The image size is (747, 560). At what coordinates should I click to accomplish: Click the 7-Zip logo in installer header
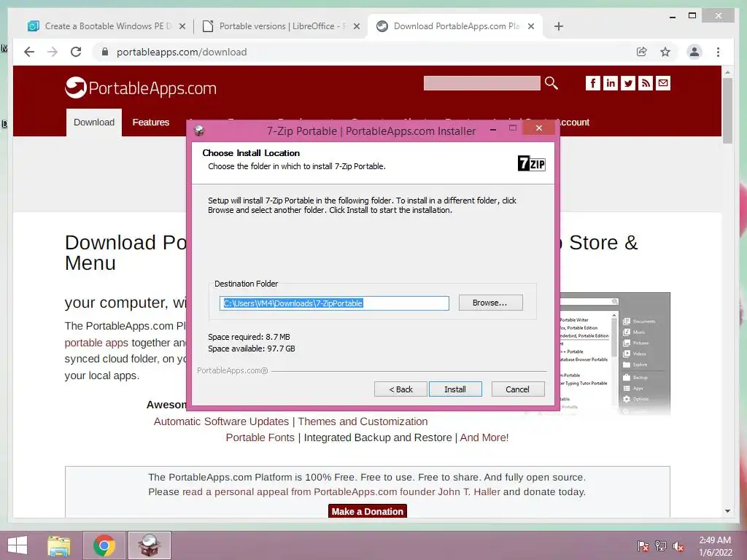click(x=531, y=163)
